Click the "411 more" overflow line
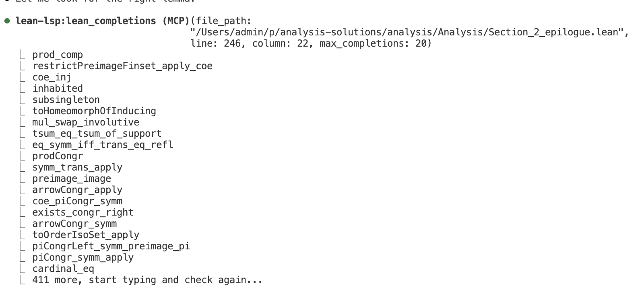644x292 pixels. pyautogui.click(x=147, y=280)
